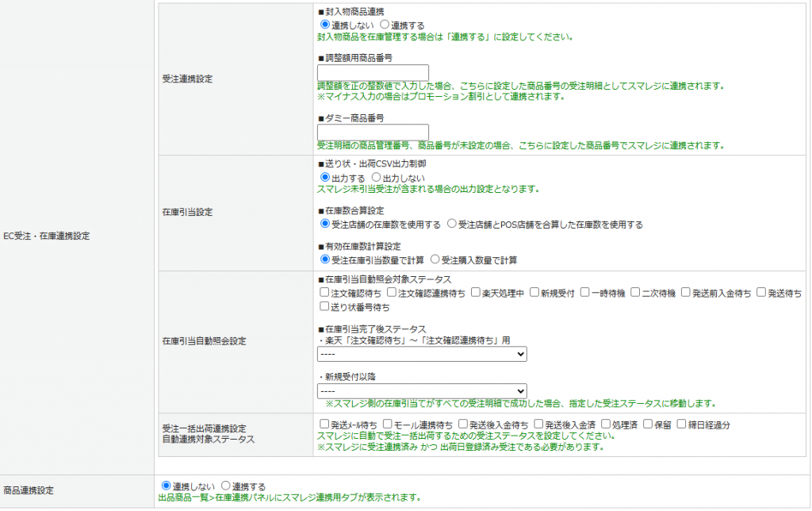Check the 注文確認待ち checkbox
The height and width of the screenshot is (511, 812).
point(324,292)
